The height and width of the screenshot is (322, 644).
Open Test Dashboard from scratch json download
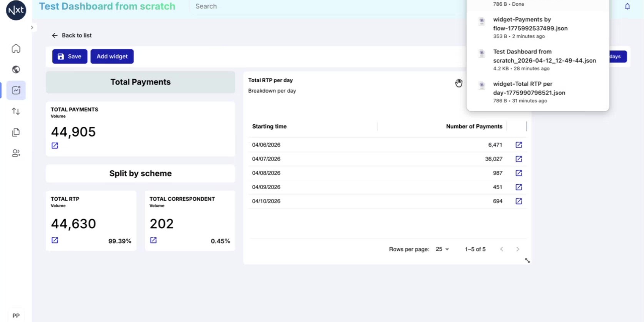(x=538, y=60)
